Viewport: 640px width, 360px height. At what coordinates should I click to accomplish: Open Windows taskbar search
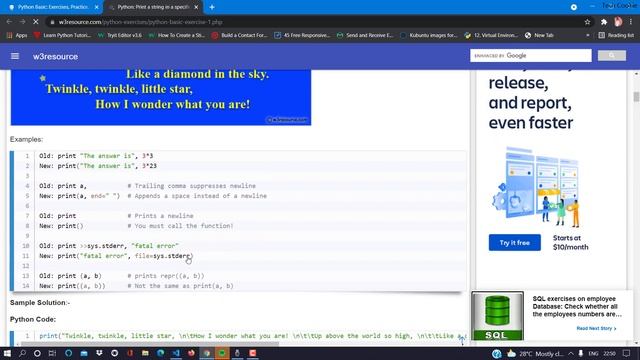(22, 353)
